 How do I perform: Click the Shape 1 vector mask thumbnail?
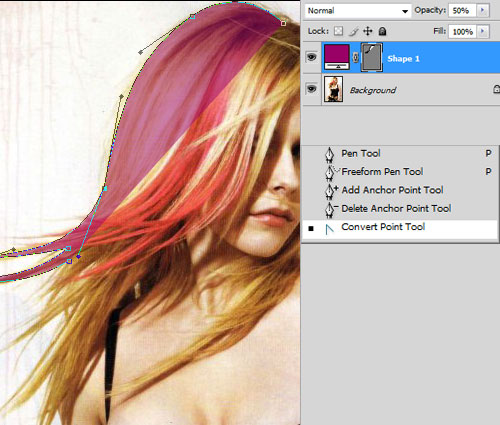click(x=372, y=57)
